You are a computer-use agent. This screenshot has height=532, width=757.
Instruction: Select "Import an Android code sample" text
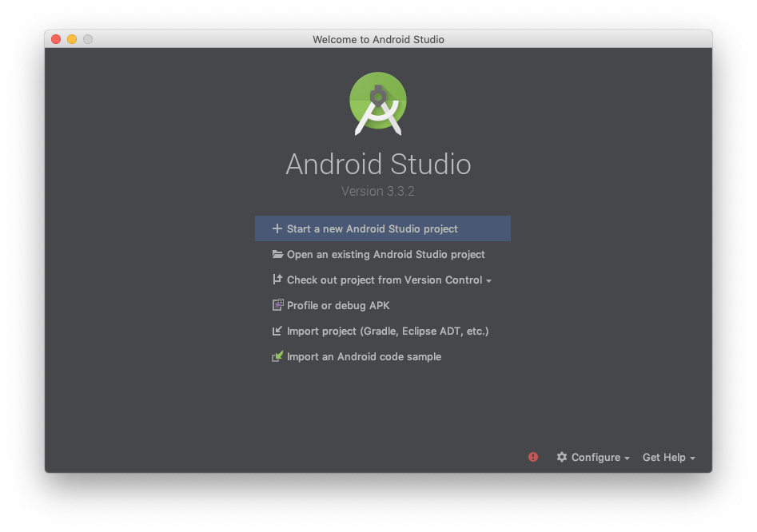pyautogui.click(x=364, y=356)
